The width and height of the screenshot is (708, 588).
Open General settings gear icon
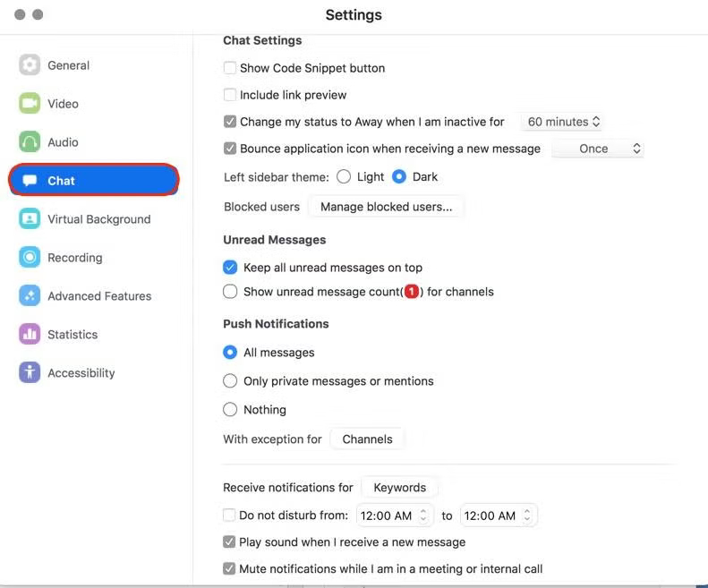(x=30, y=65)
